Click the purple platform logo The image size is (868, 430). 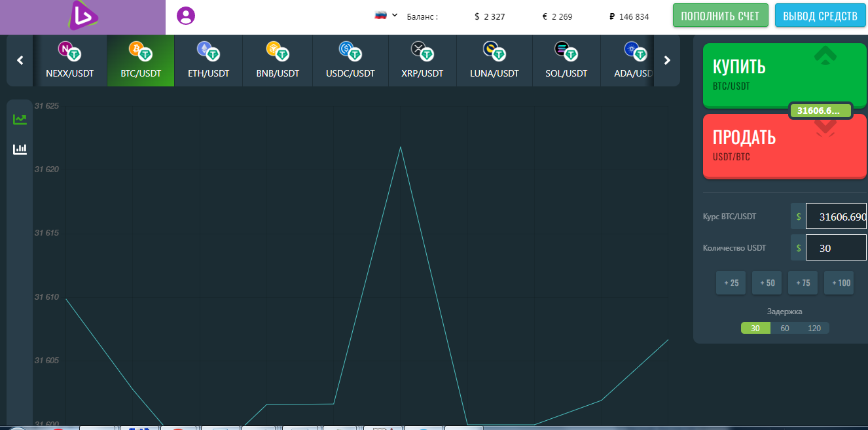pyautogui.click(x=83, y=16)
